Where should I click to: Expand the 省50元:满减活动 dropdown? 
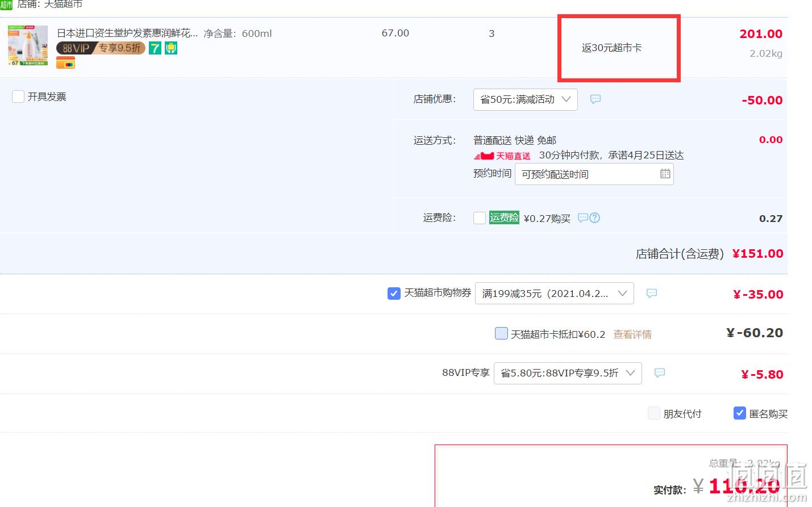[526, 99]
